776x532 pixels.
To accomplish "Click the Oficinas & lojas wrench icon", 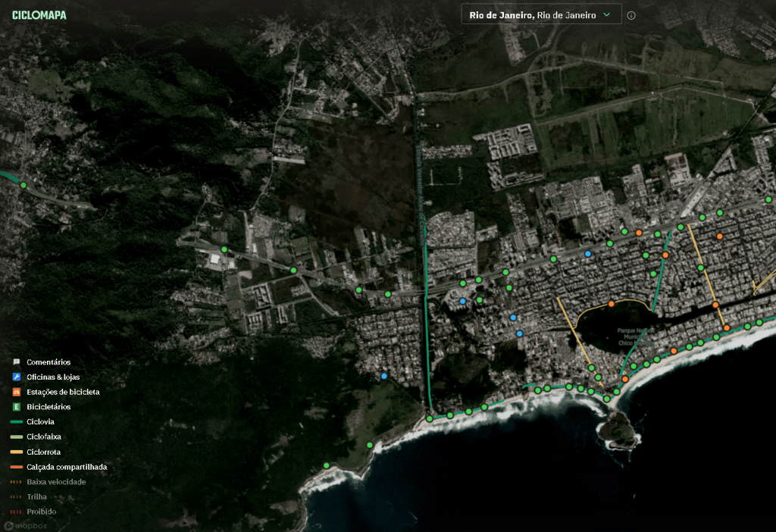I will (x=17, y=377).
